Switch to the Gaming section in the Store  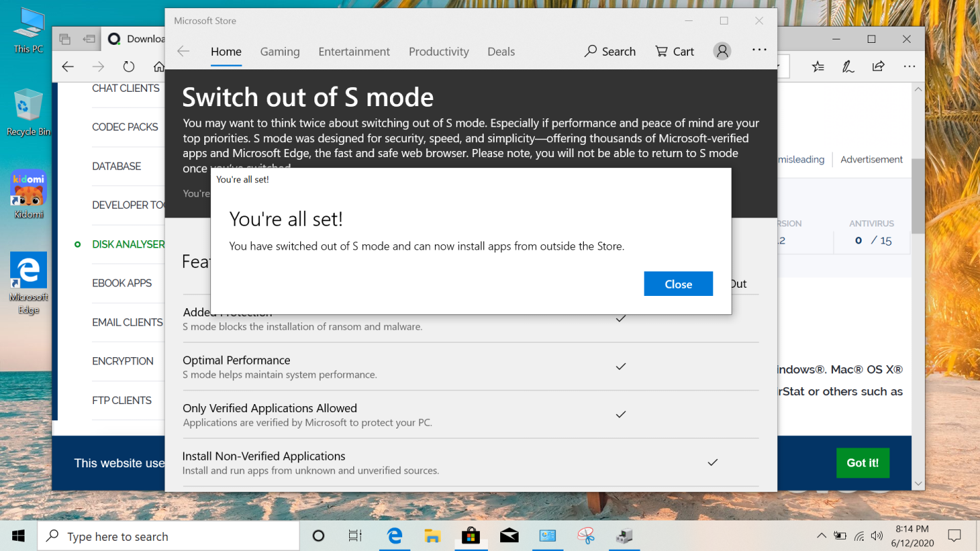[x=280, y=51]
